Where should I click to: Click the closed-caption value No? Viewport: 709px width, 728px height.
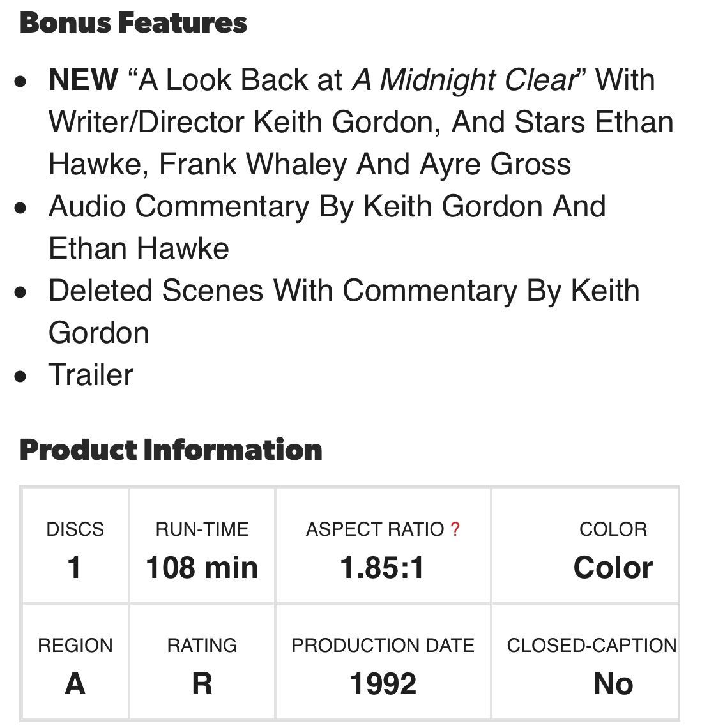tap(613, 684)
